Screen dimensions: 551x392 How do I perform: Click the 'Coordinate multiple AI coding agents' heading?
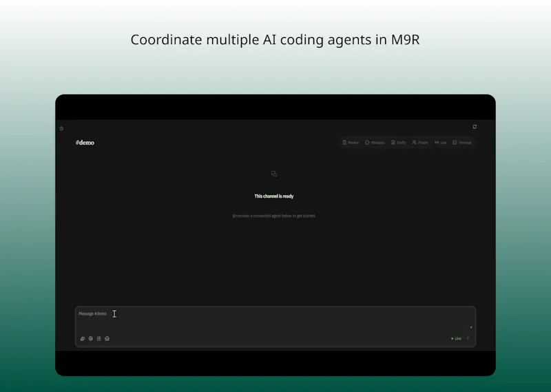[x=275, y=40]
